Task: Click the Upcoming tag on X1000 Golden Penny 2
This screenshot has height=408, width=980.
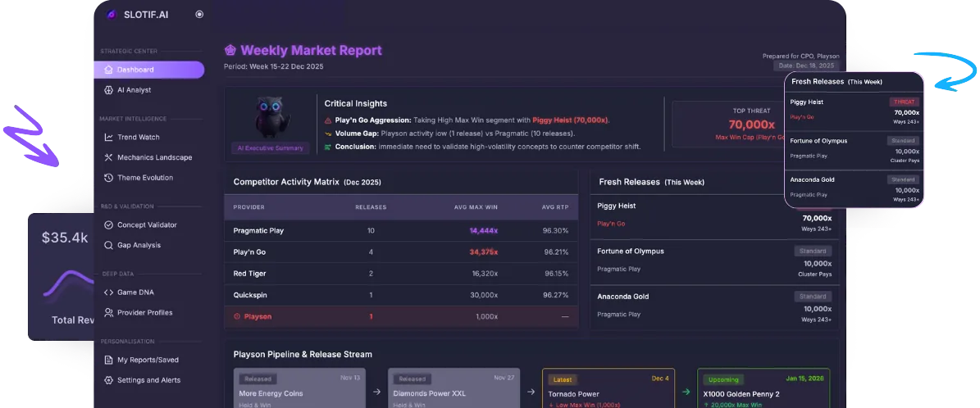Action: point(724,379)
